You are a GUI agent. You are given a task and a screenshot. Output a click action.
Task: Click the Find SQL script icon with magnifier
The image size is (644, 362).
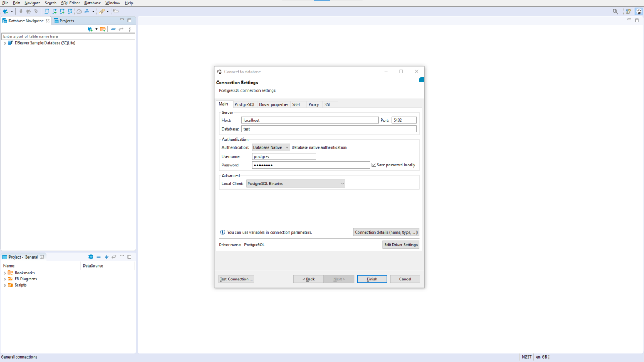coord(70,12)
